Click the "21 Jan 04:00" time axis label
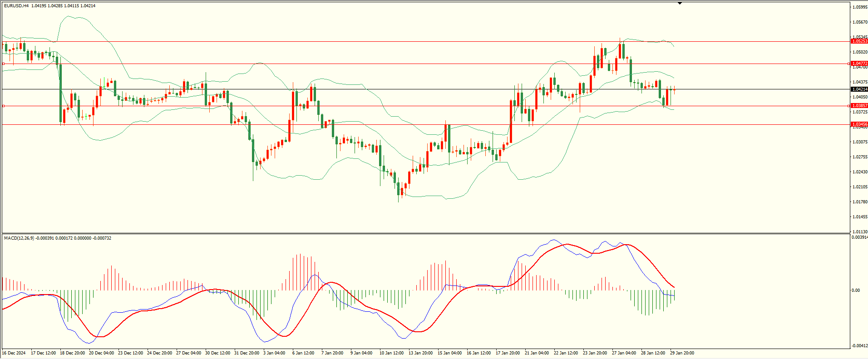The image size is (868, 359). click(x=537, y=353)
